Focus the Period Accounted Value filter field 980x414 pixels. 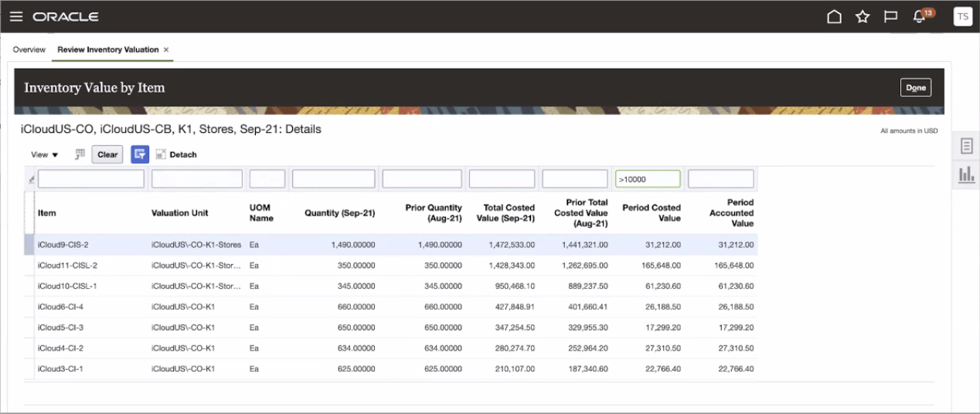tap(721, 179)
